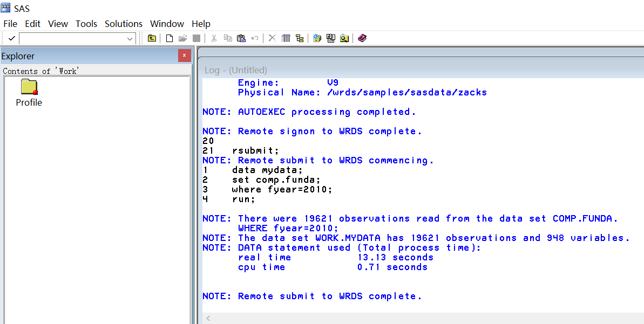Open the View menu
Screen dimensions: 644x324
click(x=58, y=24)
